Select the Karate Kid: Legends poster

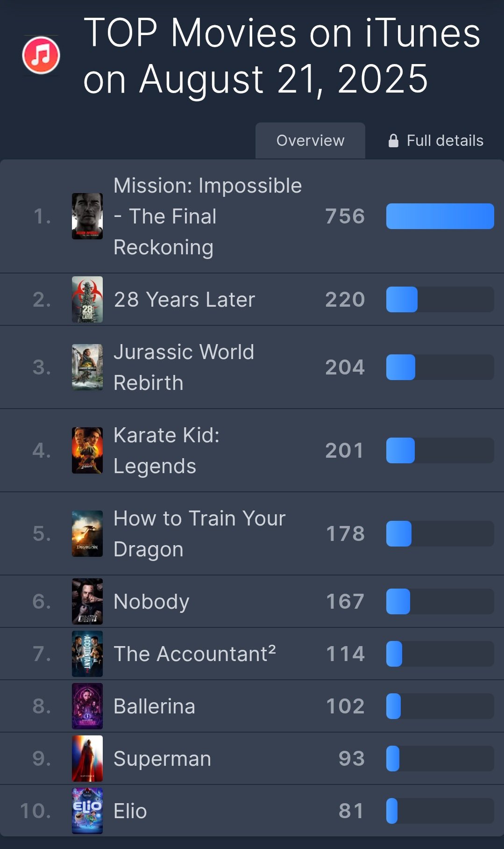[87, 450]
